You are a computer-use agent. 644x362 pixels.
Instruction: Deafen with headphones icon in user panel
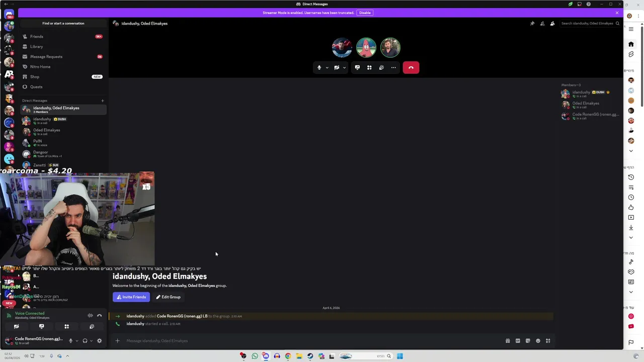coord(85,341)
